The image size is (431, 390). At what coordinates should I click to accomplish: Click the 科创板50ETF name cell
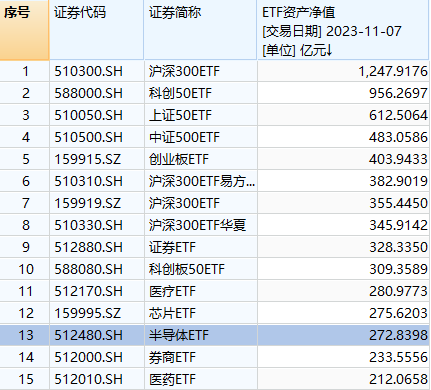[201, 269]
